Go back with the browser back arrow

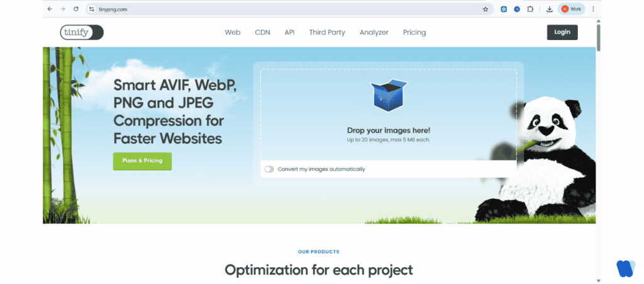[x=50, y=9]
